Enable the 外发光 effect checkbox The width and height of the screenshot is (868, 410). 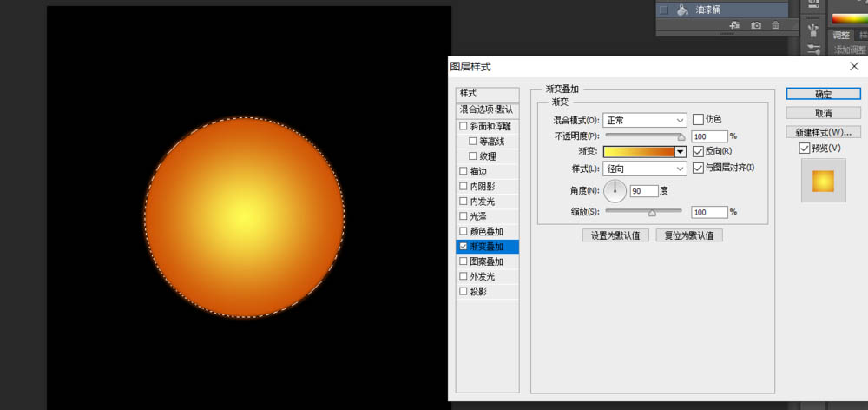click(x=464, y=276)
